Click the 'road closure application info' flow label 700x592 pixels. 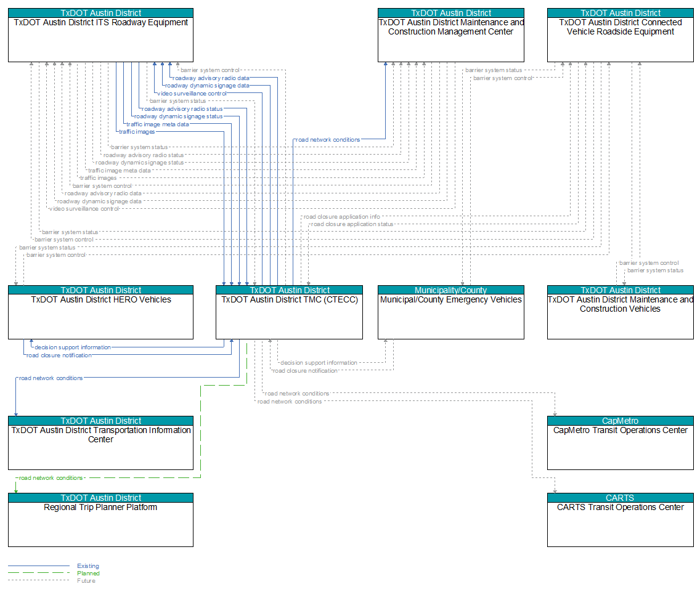click(x=342, y=216)
